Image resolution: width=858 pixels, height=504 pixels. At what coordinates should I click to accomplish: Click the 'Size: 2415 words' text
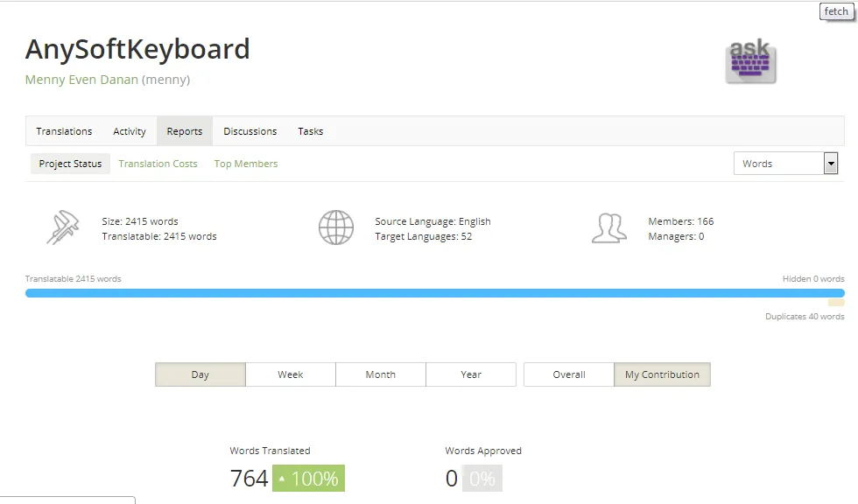[140, 221]
